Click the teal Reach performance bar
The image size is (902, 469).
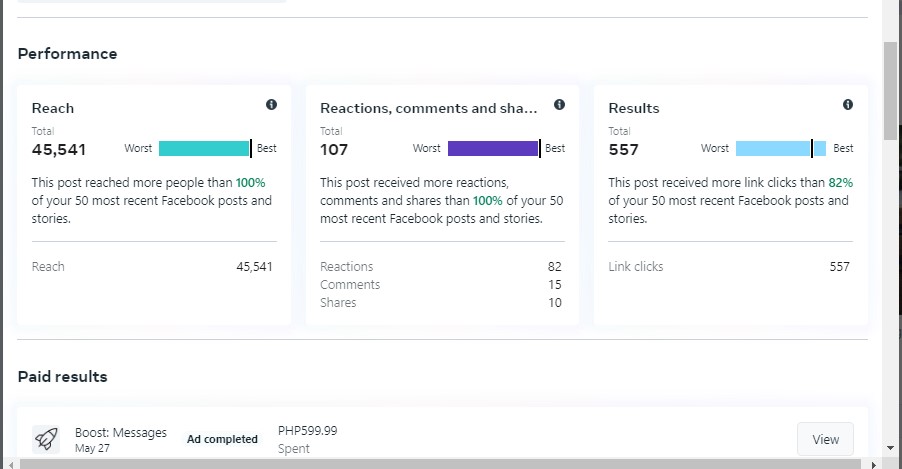[x=205, y=148]
